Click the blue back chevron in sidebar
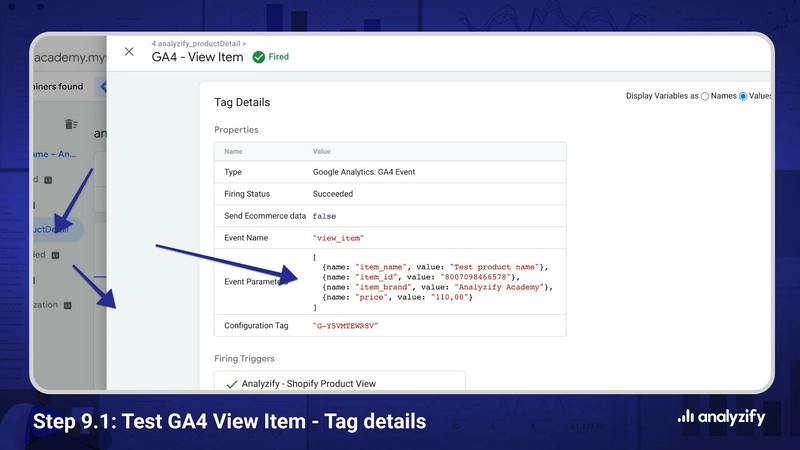The image size is (800, 450). (x=102, y=87)
